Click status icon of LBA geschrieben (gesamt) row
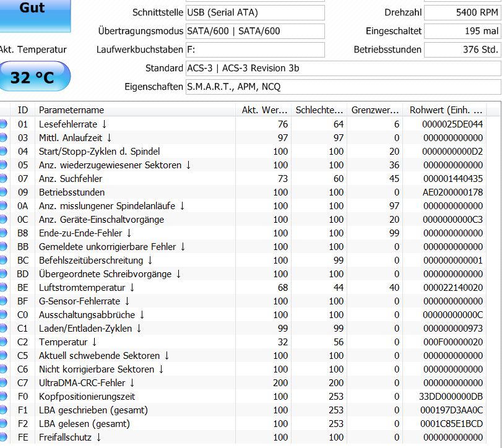Viewport: 502px width, 448px height. point(3,410)
